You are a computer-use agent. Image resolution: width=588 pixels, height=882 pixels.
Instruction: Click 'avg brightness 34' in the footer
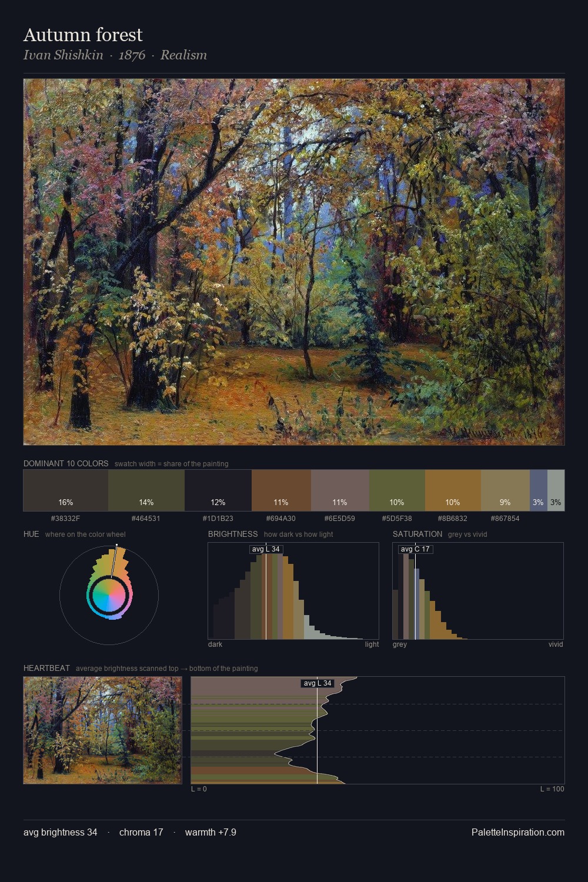click(x=61, y=832)
